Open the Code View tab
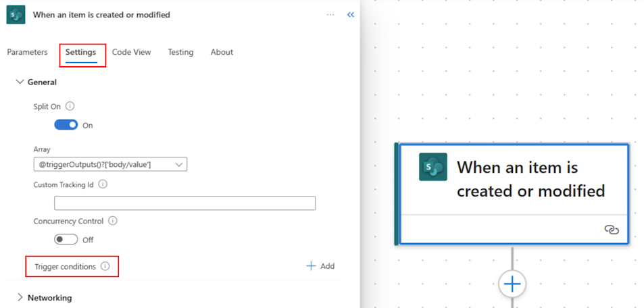Image resolution: width=644 pixels, height=308 pixels. [131, 52]
